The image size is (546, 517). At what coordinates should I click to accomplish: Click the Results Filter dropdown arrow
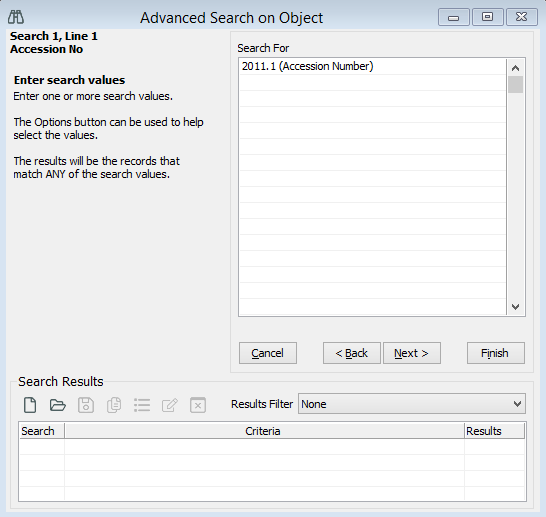pos(517,404)
